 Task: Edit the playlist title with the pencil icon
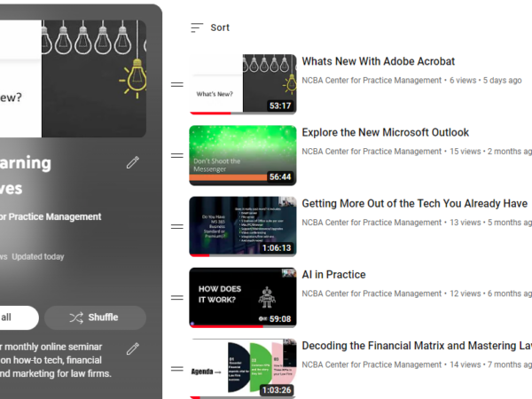(133, 162)
